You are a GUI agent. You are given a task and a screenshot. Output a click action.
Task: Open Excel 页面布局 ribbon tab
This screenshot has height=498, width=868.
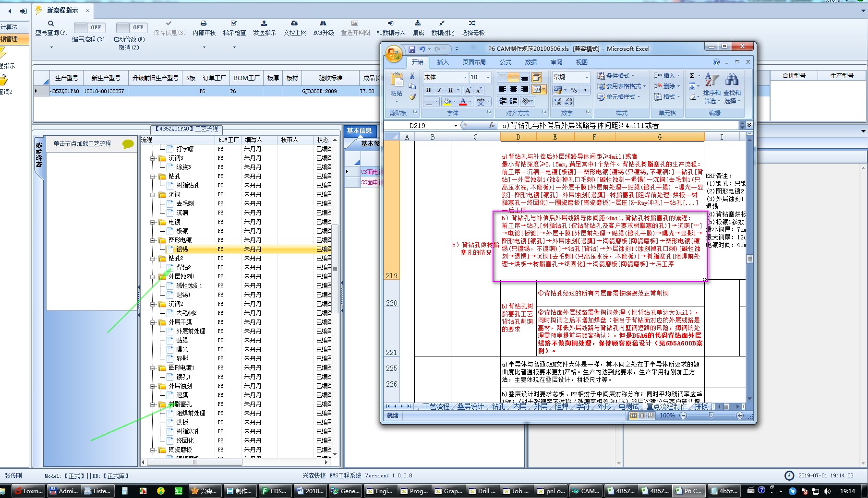tap(474, 62)
